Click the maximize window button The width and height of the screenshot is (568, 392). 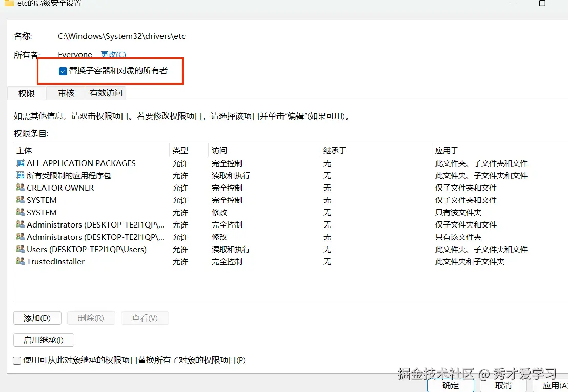(542, 3)
